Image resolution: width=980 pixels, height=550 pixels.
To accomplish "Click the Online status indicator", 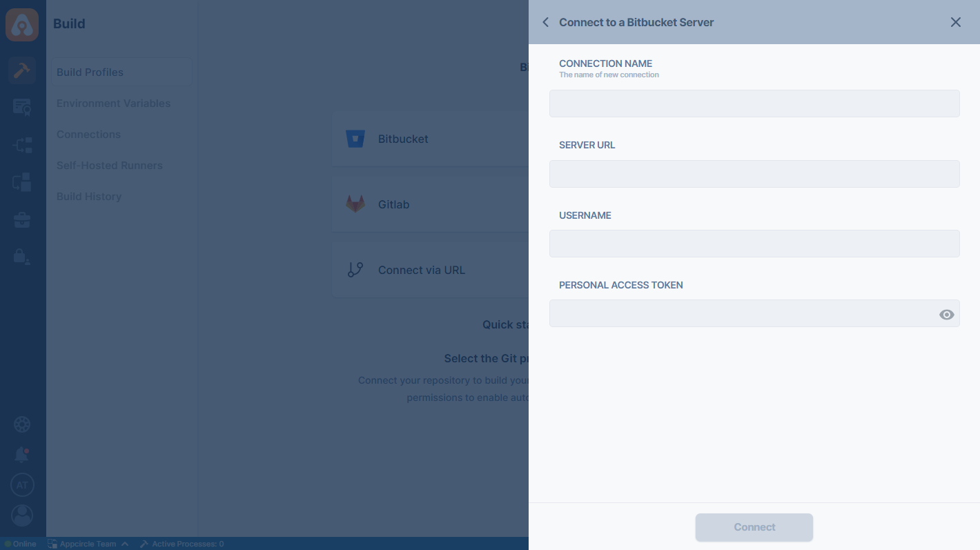I will pyautogui.click(x=20, y=544).
